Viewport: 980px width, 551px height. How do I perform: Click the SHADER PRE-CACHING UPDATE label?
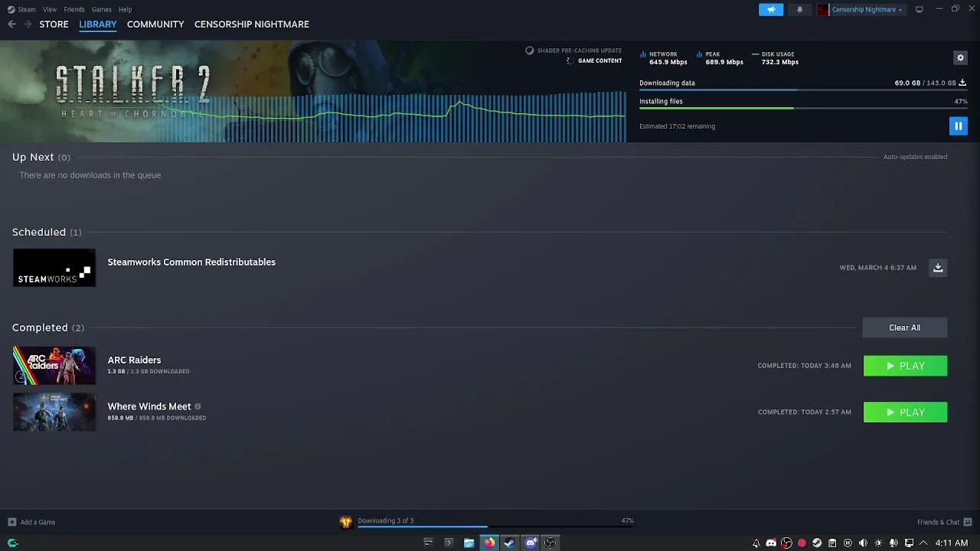point(580,51)
